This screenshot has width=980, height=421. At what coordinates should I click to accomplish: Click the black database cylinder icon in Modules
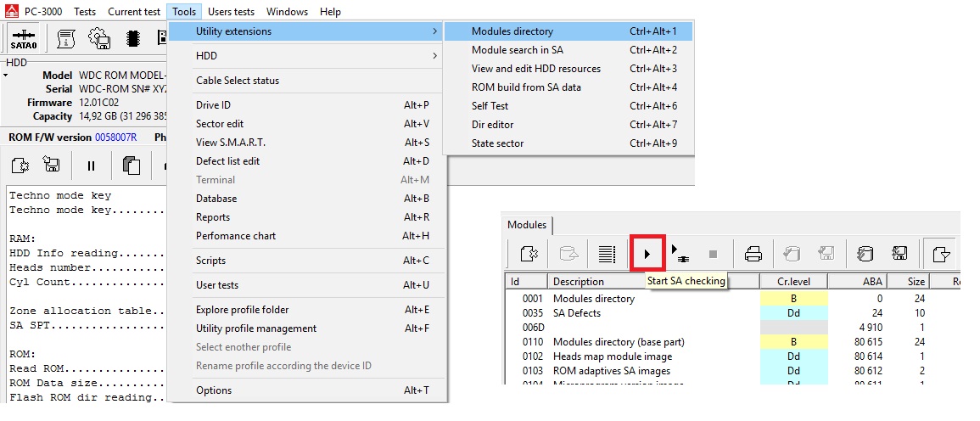[865, 254]
